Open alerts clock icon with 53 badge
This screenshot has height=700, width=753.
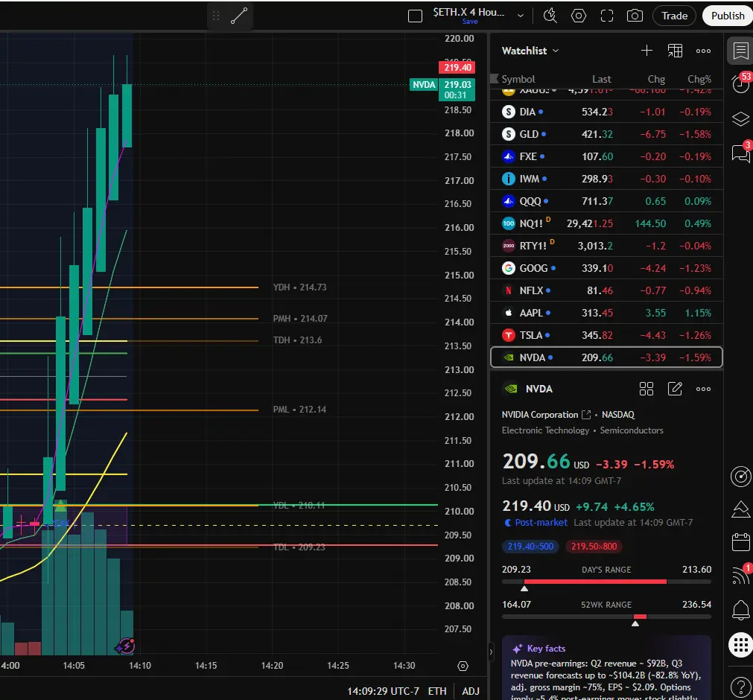pos(740,83)
